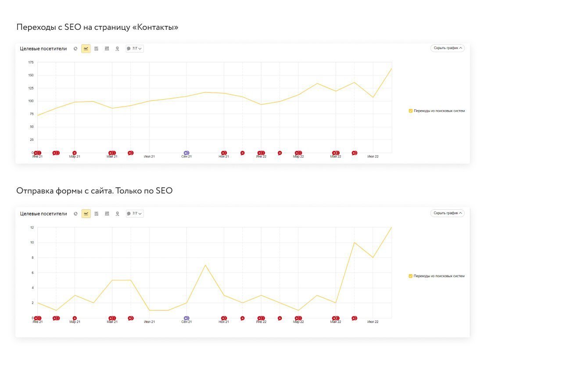Open the 7/7 notes dropdown in top chart
The image size is (588, 365).
135,49
